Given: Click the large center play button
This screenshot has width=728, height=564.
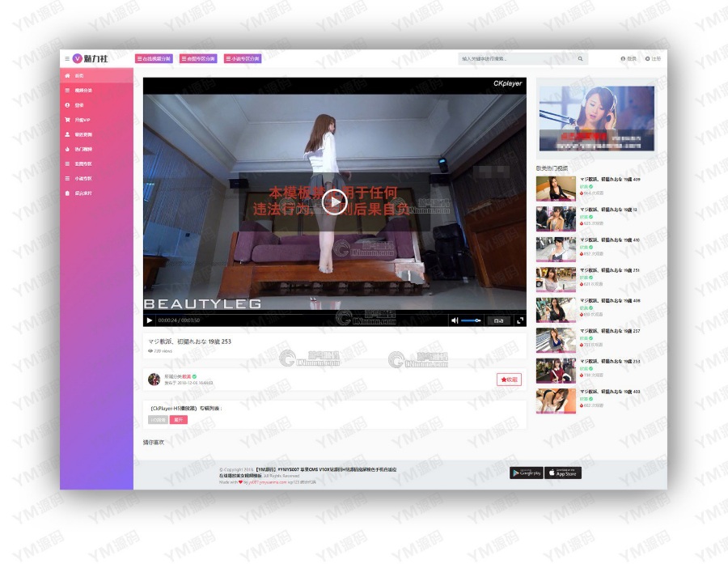Looking at the screenshot, I should pos(334,202).
